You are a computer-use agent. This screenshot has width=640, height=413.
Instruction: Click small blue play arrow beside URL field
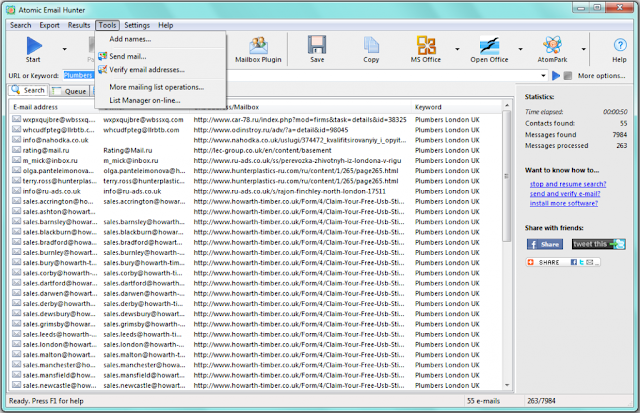coord(556,75)
